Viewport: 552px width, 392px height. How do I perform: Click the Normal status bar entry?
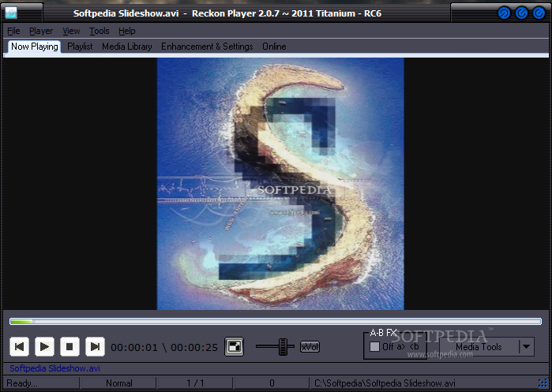(x=119, y=383)
